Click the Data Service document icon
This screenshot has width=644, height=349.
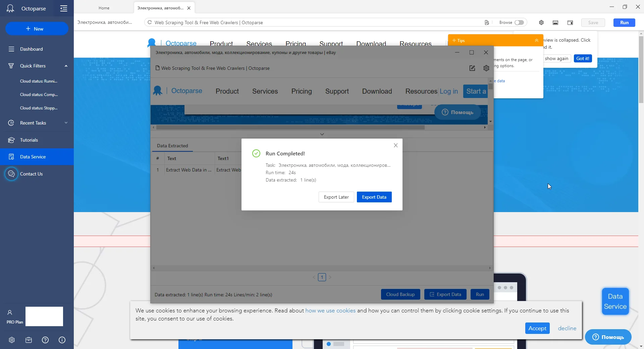11,157
